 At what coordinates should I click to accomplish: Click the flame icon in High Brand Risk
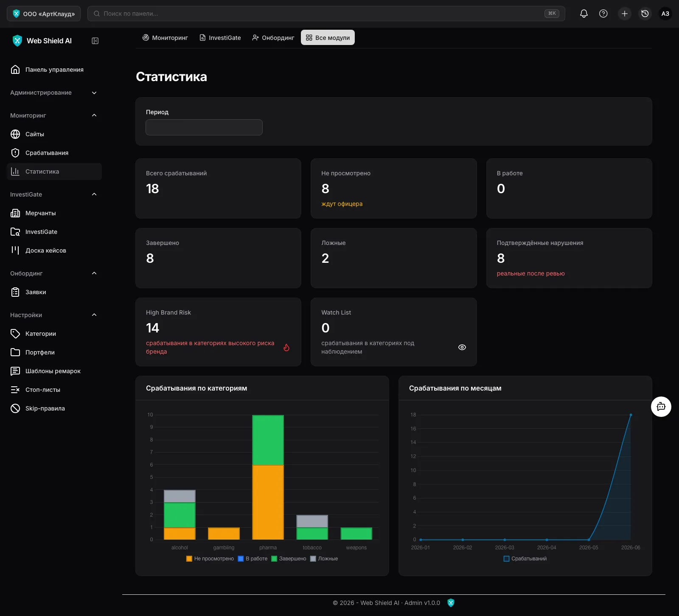[286, 347]
